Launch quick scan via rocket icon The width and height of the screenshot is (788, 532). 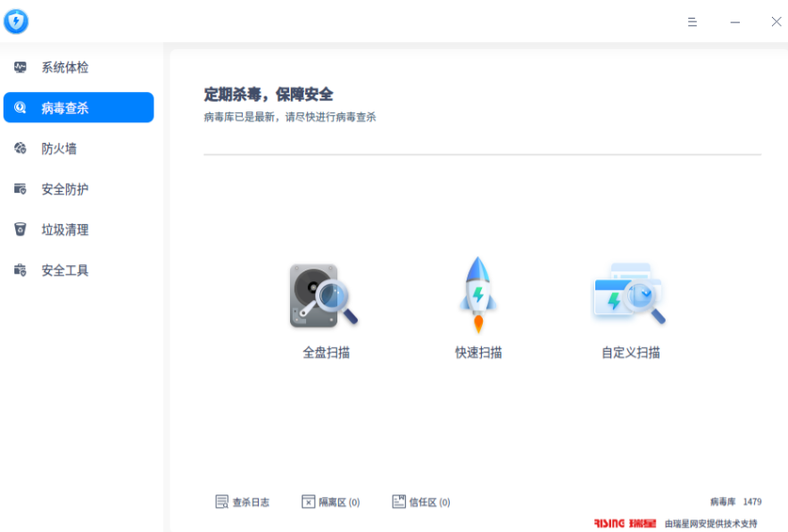[x=478, y=295]
